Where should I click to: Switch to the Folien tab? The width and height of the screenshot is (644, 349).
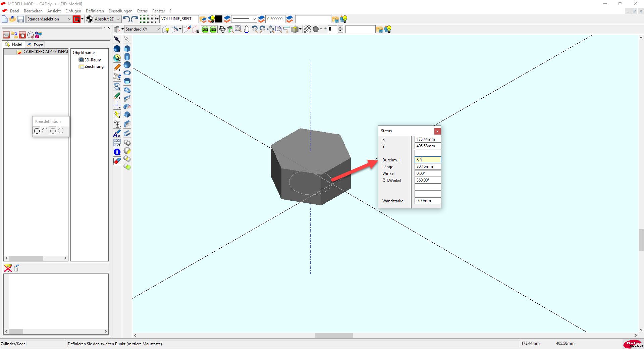coord(36,45)
